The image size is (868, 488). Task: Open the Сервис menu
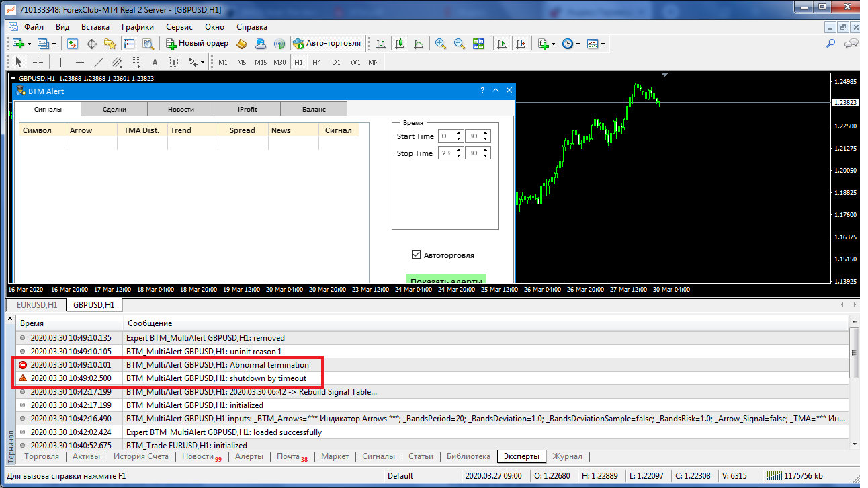click(x=179, y=27)
